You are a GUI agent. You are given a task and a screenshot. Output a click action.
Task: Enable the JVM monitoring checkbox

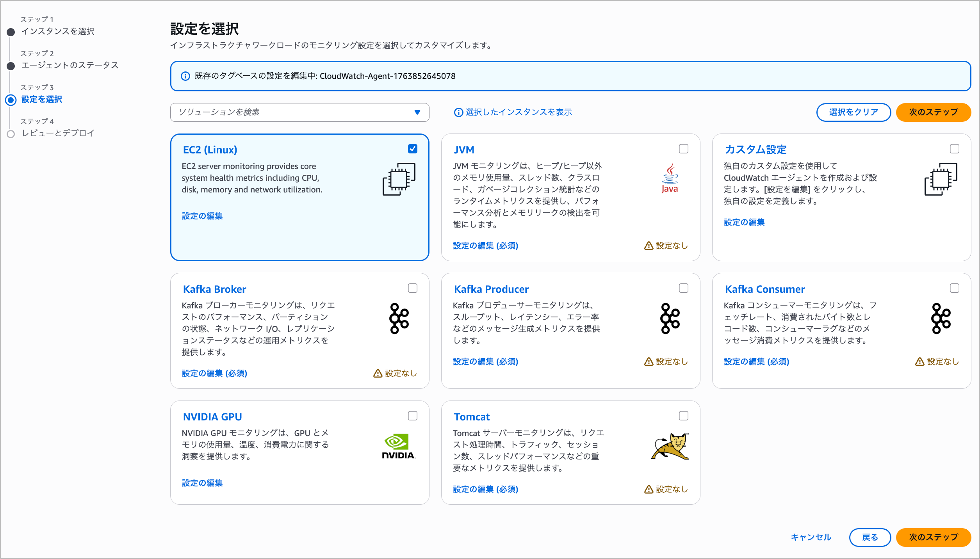pos(683,149)
